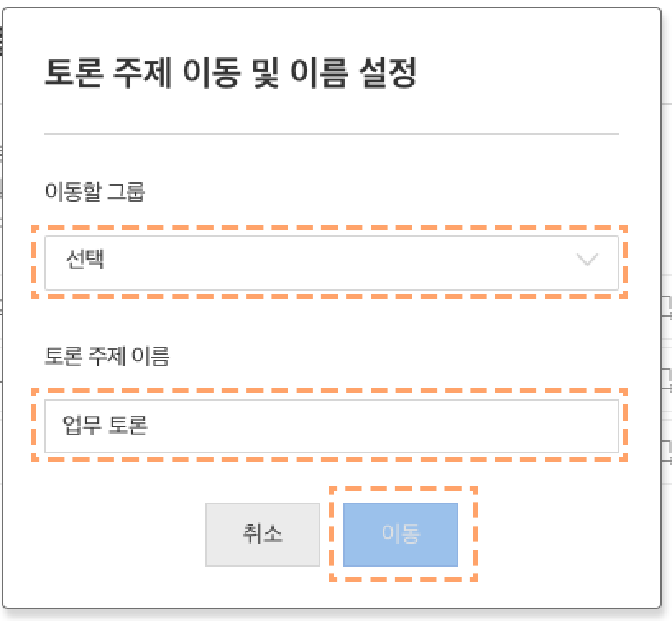Click the 이동할 그룹 label

[94, 191]
